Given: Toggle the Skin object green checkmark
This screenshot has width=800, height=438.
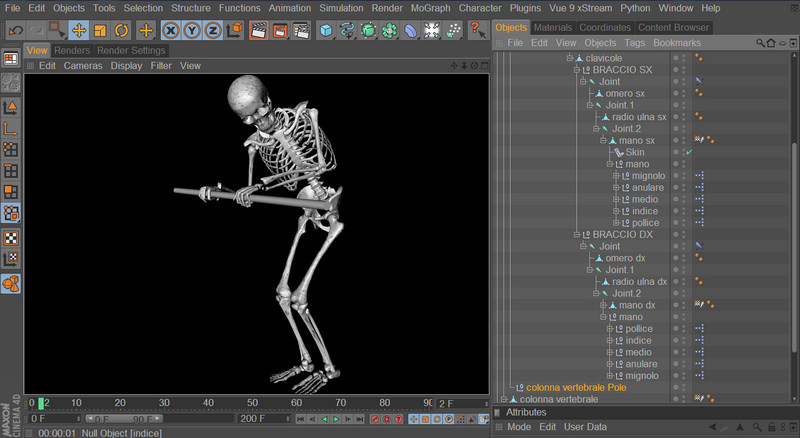Looking at the screenshot, I should click(688, 152).
